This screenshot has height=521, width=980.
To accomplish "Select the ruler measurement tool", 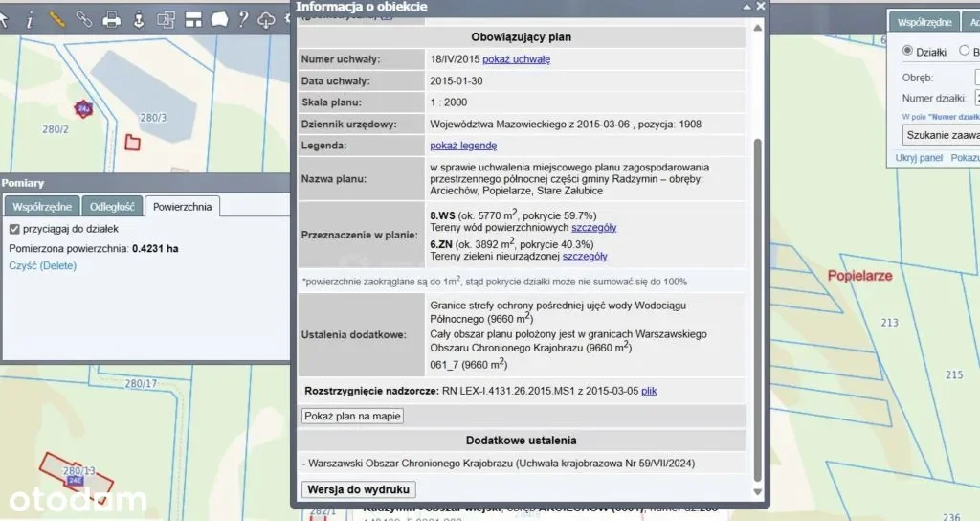I will pyautogui.click(x=56, y=19).
